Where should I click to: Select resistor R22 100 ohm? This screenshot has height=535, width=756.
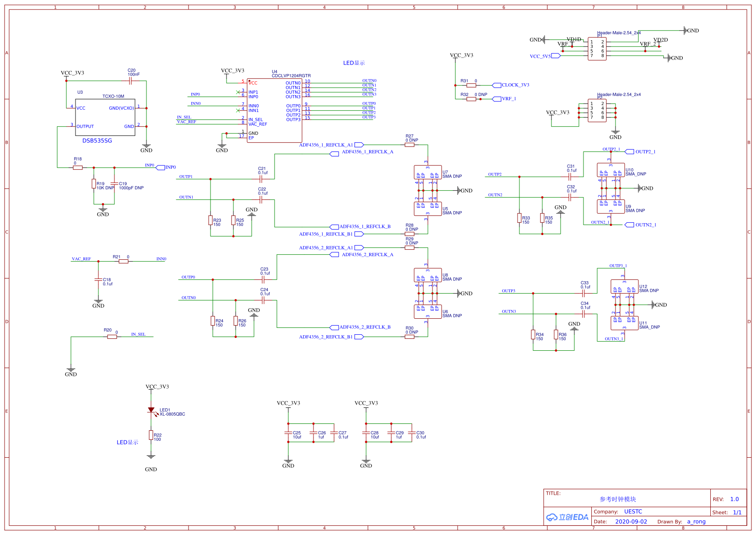click(x=151, y=435)
